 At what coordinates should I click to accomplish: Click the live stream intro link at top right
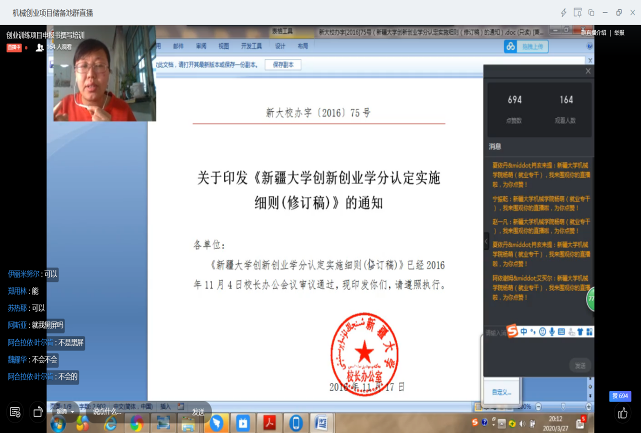594,33
